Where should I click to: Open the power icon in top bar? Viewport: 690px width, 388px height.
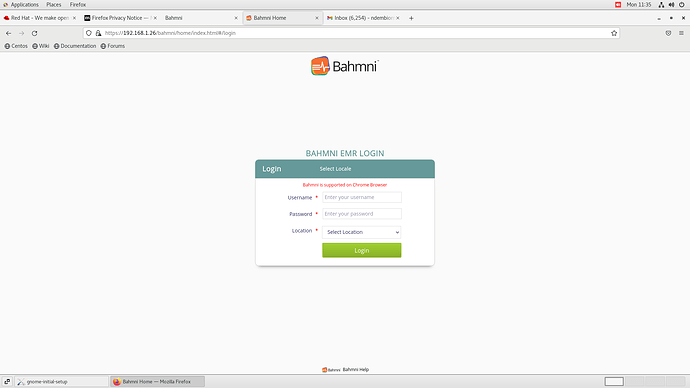[x=682, y=4]
